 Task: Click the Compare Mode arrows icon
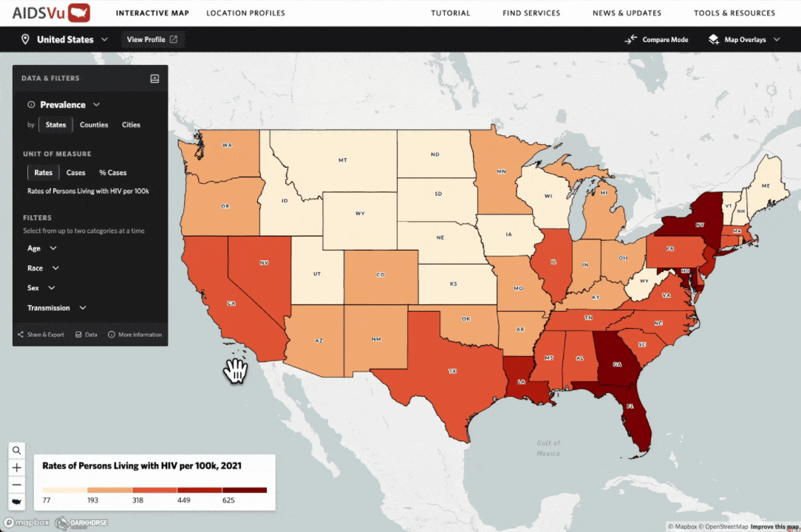coord(631,39)
